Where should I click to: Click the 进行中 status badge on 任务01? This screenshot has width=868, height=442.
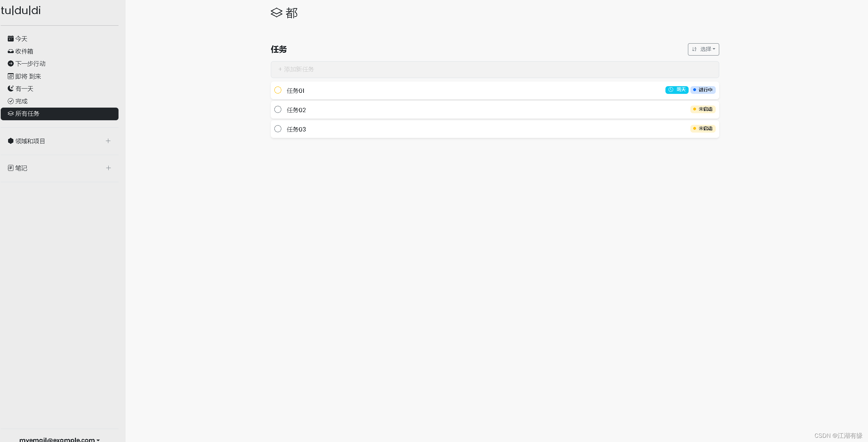(703, 90)
